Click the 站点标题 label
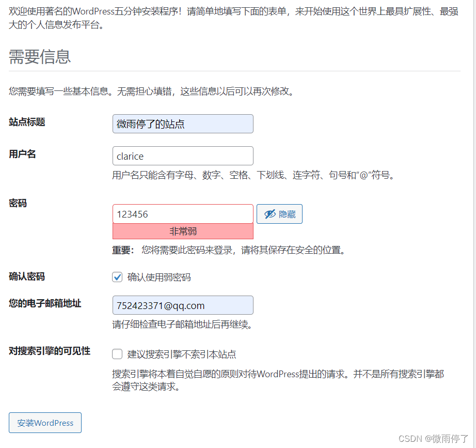Viewport: 476px width, 448px height. [x=27, y=122]
